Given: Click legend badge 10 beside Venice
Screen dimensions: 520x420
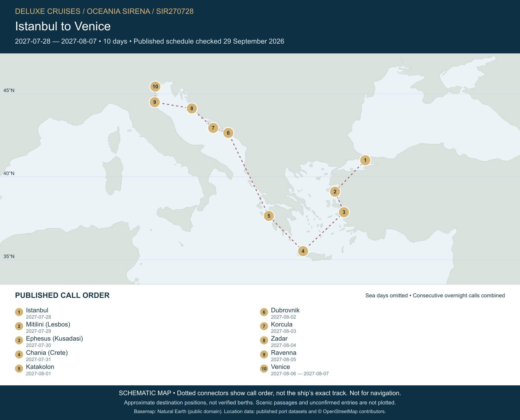Looking at the screenshot, I should [264, 369].
